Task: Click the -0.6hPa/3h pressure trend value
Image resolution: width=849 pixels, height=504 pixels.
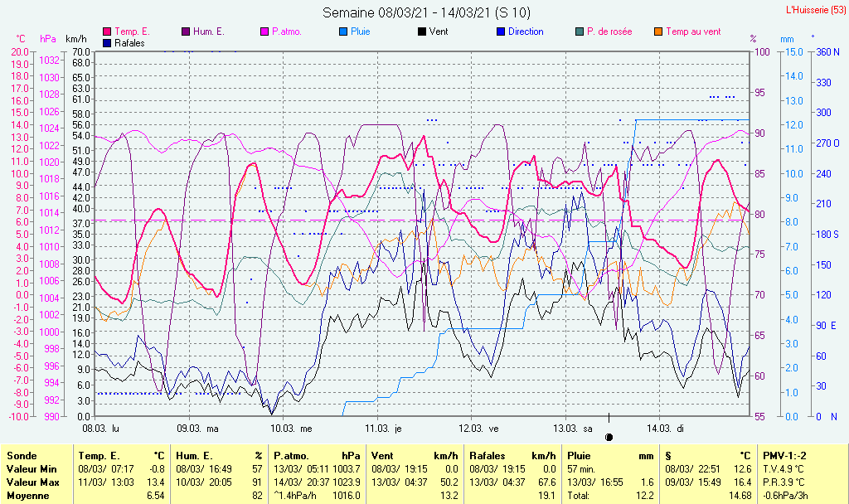Action: 785,496
